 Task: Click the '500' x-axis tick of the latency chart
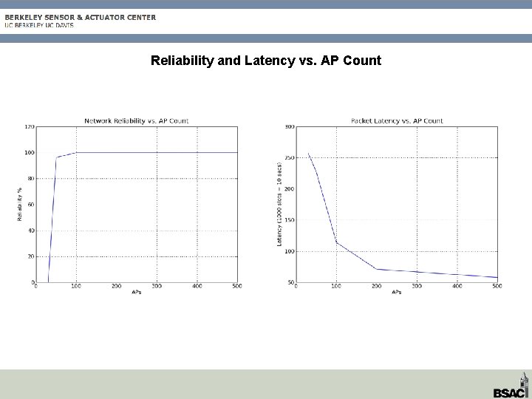tap(497, 286)
